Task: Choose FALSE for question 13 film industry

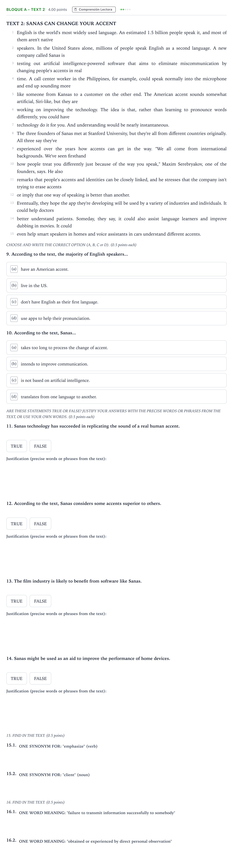Action: 40,601
